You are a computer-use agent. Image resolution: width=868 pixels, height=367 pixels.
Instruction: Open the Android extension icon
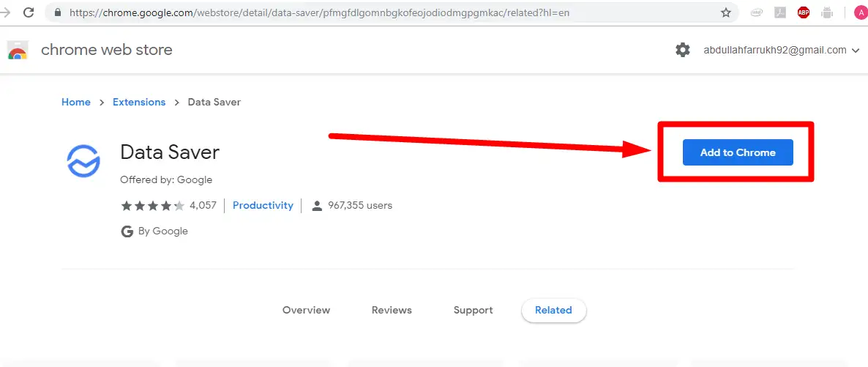tap(827, 12)
